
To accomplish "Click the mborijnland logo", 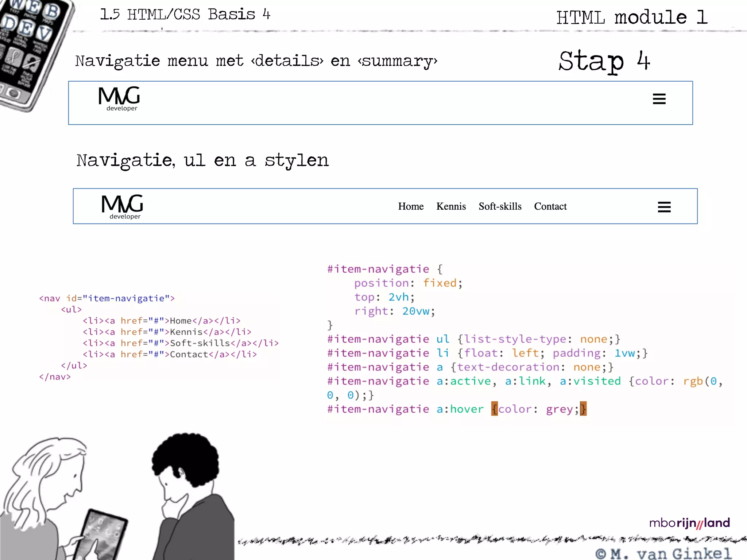I will pyautogui.click(x=689, y=523).
